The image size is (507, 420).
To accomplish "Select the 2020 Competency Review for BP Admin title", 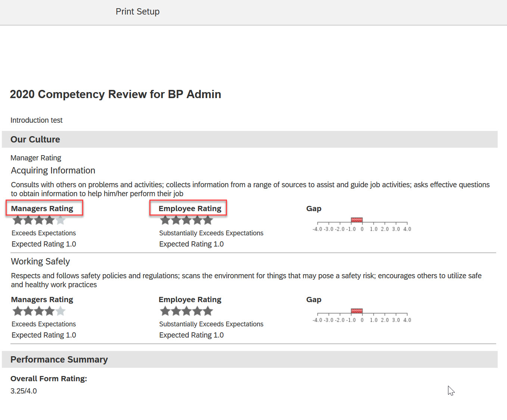I will 115,94.
